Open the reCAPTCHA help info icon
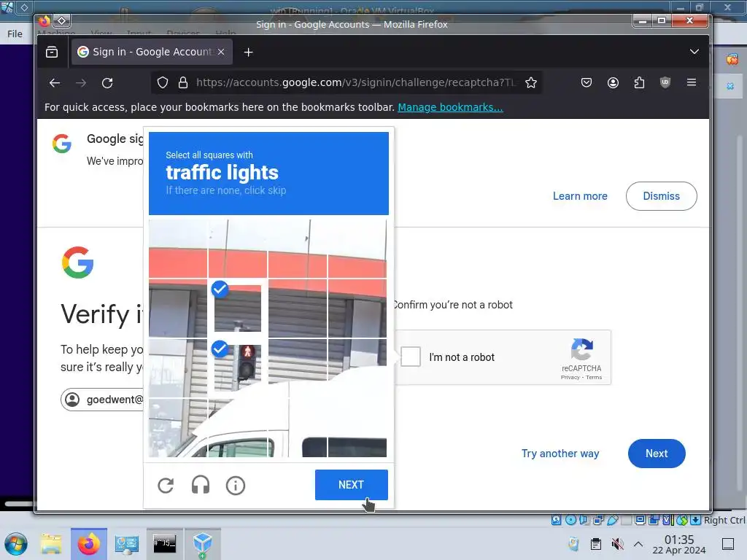747x560 pixels. (x=236, y=485)
